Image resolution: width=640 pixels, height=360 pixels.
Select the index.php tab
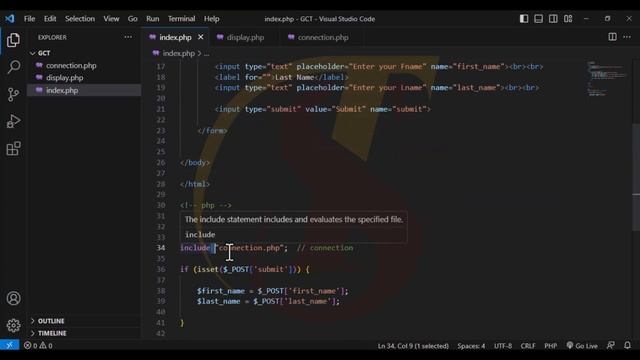point(175,37)
